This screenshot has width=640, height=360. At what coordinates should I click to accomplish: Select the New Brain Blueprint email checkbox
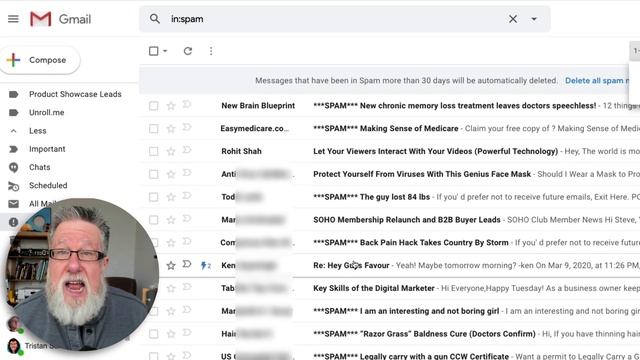pos(153,106)
